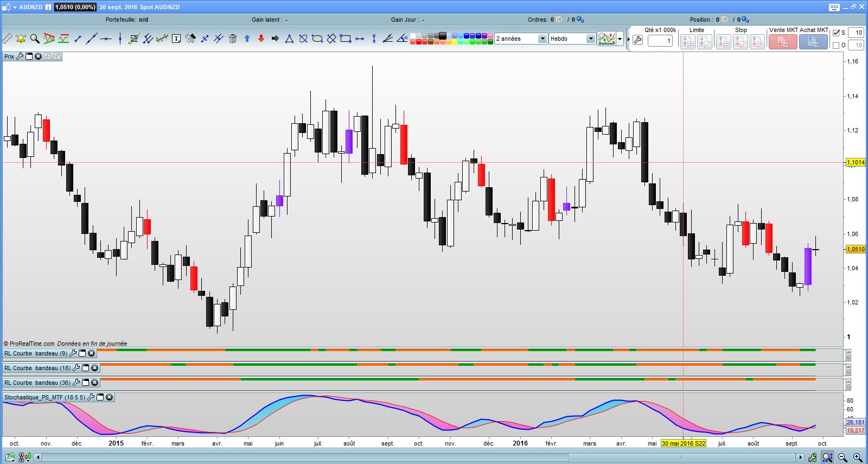Zoom in on the chart time axis
The height and width of the screenshot is (464, 868).
858,457
